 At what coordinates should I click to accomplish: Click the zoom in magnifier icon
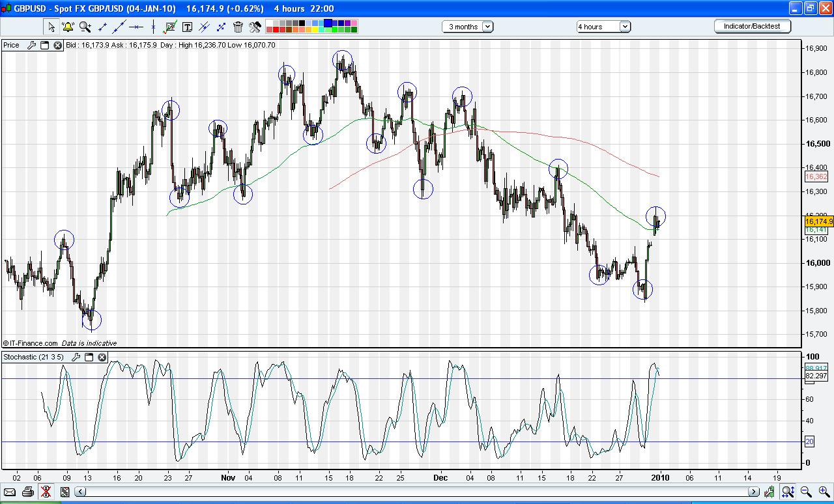(x=824, y=492)
